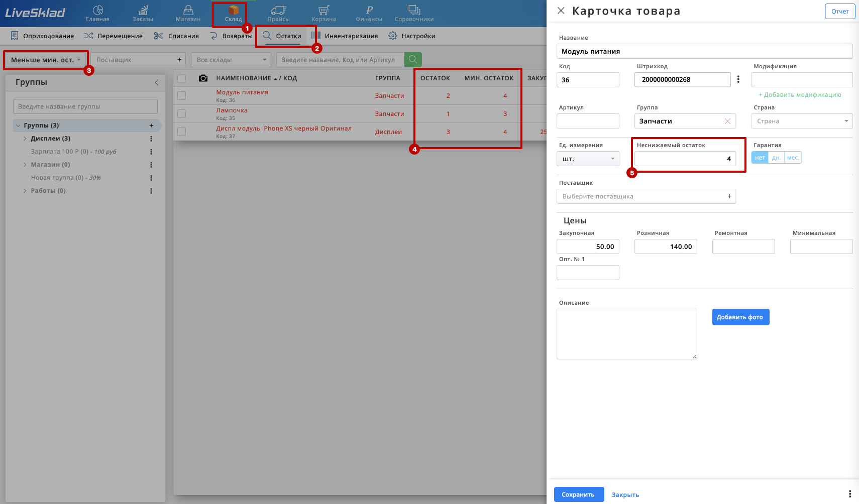Open the Заказы orders section

(x=143, y=14)
